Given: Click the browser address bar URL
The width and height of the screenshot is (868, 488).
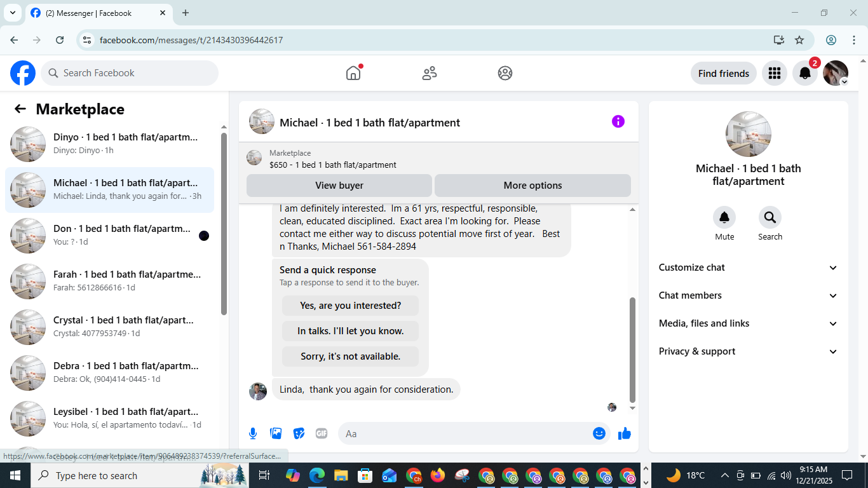Looking at the screenshot, I should click(x=191, y=40).
